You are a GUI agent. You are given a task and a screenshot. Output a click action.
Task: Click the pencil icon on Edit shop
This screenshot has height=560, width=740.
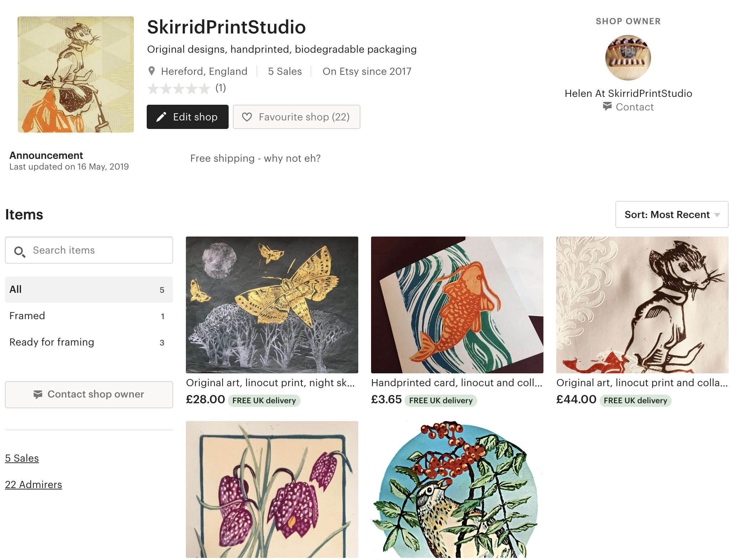(161, 117)
